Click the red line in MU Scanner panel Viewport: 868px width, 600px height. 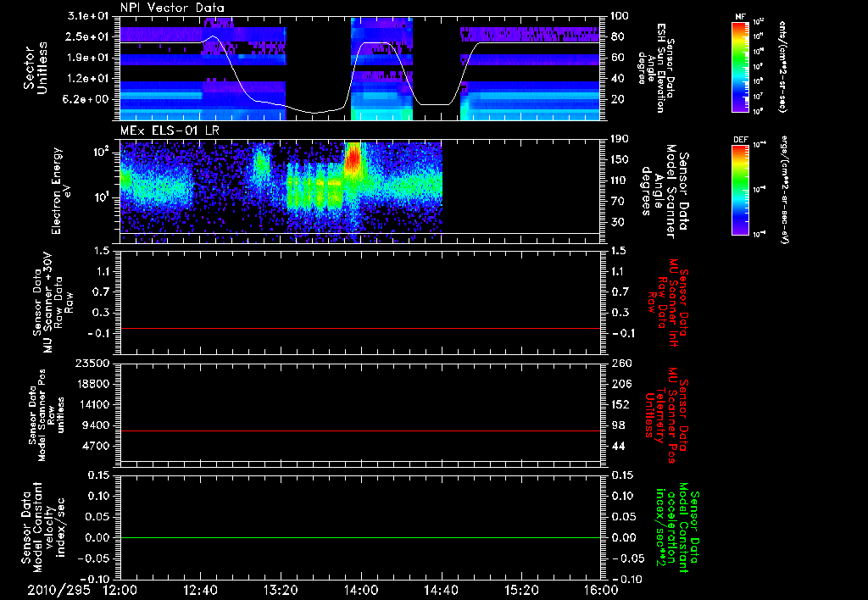[360, 329]
